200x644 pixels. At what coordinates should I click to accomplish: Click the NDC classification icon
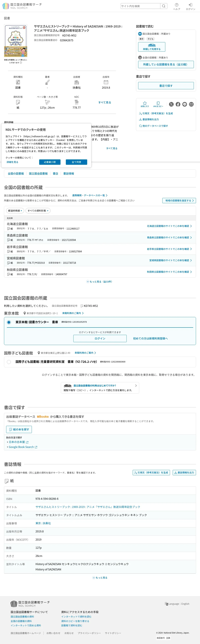click(x=77, y=102)
